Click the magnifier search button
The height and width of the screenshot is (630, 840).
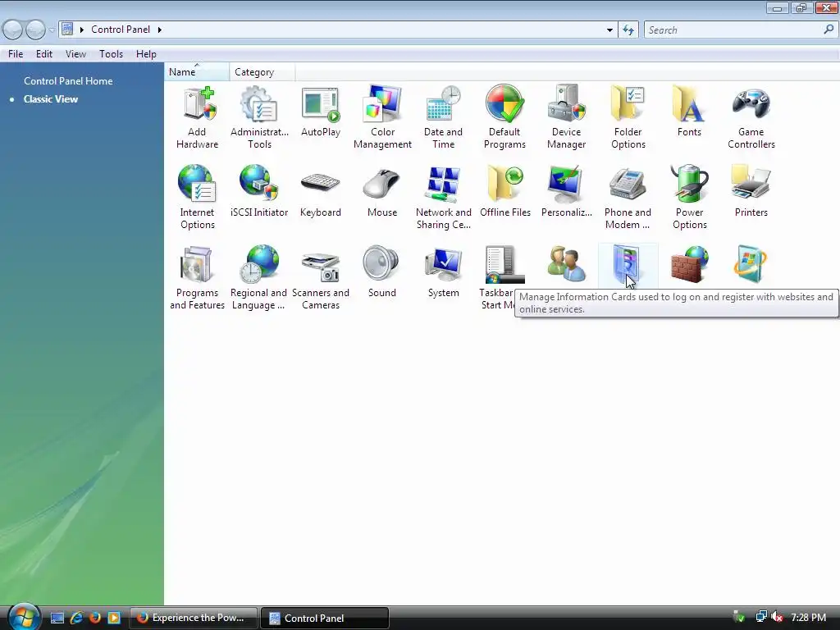829,30
